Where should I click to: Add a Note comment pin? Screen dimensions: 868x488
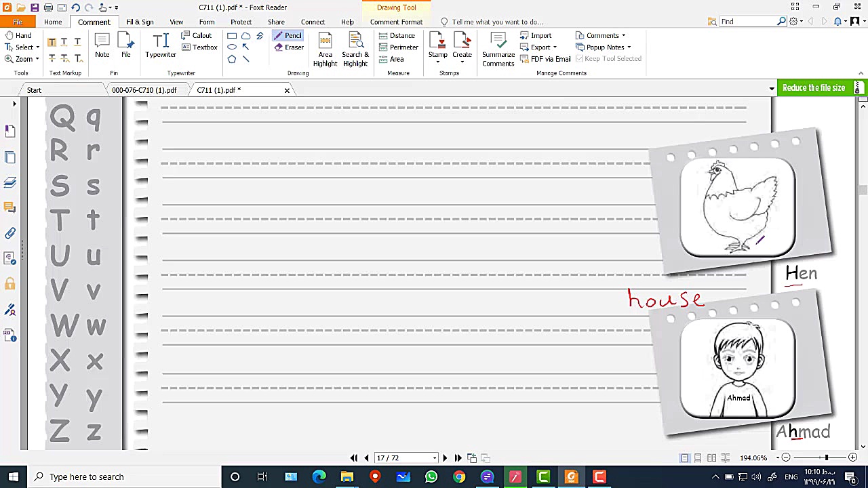click(x=102, y=46)
